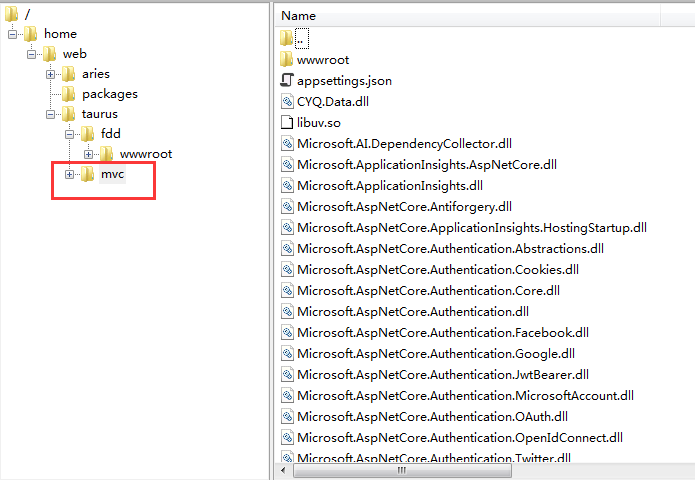Collapse the web tree node

(31, 55)
